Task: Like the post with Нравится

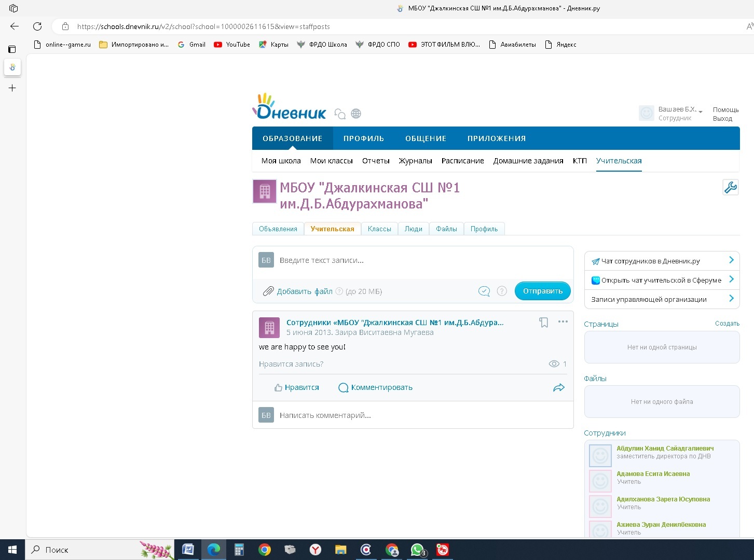Action: [x=297, y=388]
